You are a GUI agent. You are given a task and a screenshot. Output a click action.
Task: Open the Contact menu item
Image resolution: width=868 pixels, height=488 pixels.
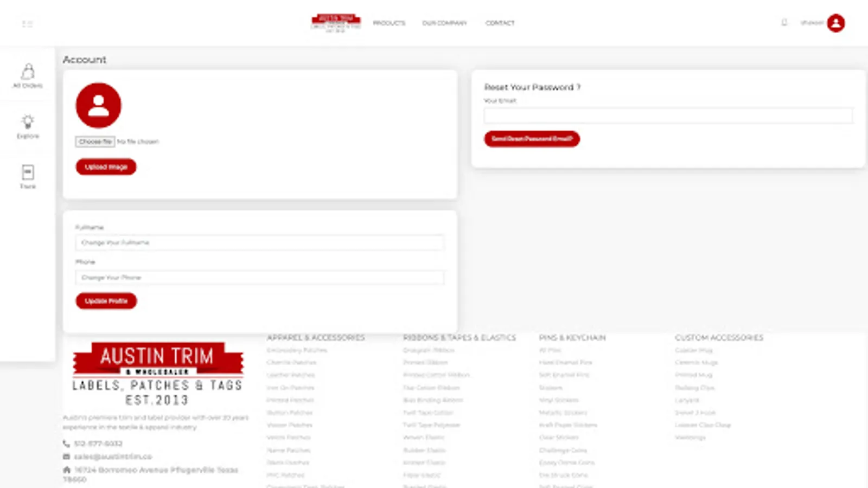coord(500,23)
